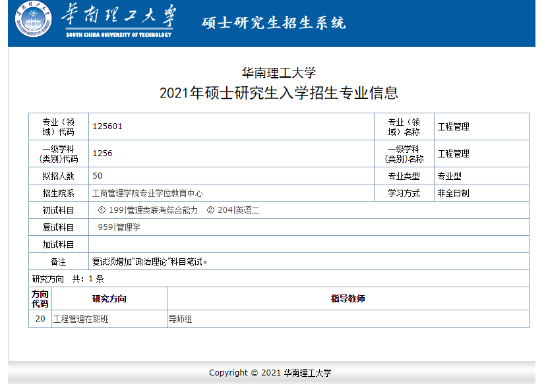Viewport: 546px width, 392px height.
Task: Click the 初试科目 label cell
Action: tap(59, 210)
